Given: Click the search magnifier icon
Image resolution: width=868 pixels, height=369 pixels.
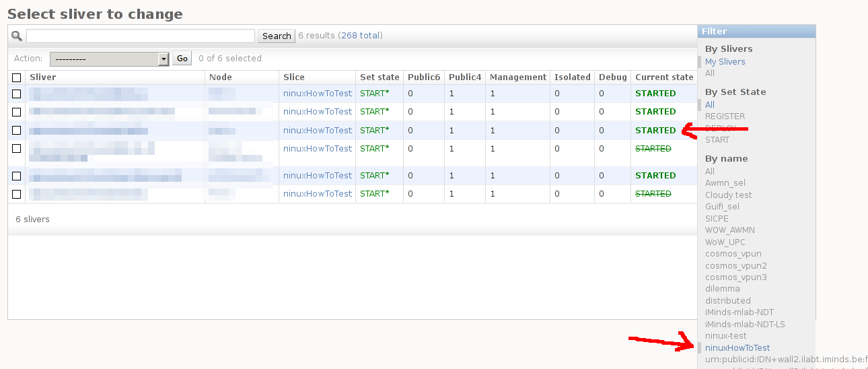Looking at the screenshot, I should [17, 36].
